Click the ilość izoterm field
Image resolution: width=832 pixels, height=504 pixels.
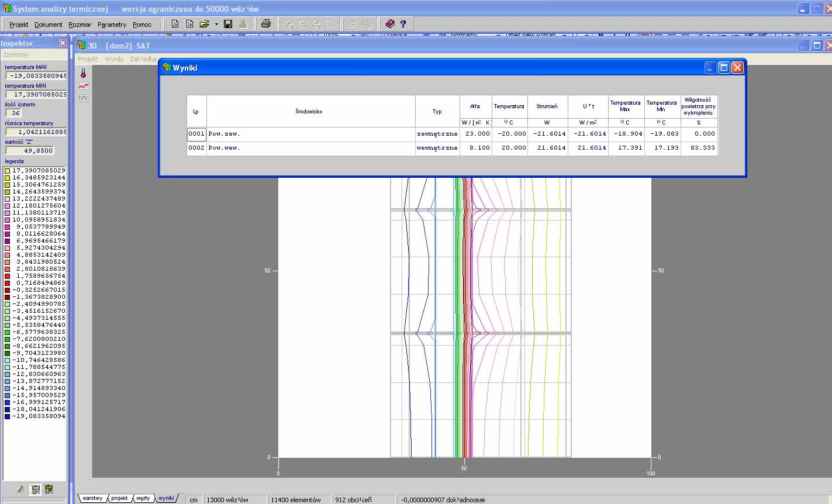(14, 113)
